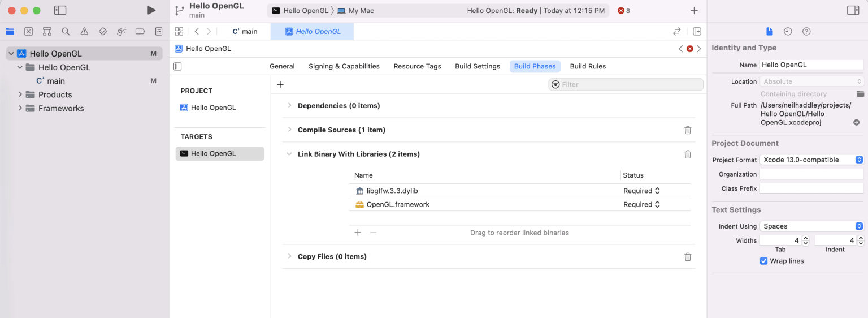Viewport: 868px width, 318px height.
Task: Switch to Resource Tags tab
Action: [x=417, y=66]
